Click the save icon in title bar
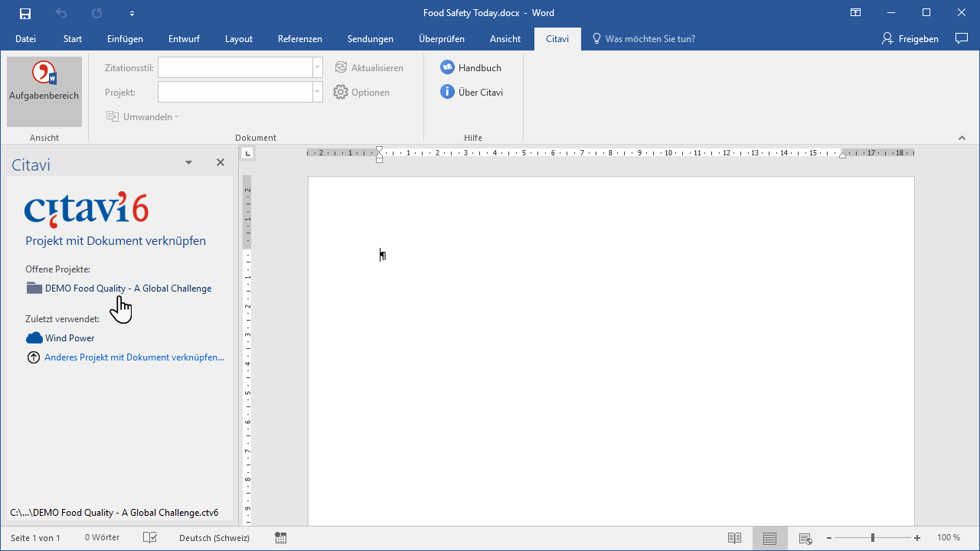Image resolution: width=980 pixels, height=551 pixels. click(25, 13)
